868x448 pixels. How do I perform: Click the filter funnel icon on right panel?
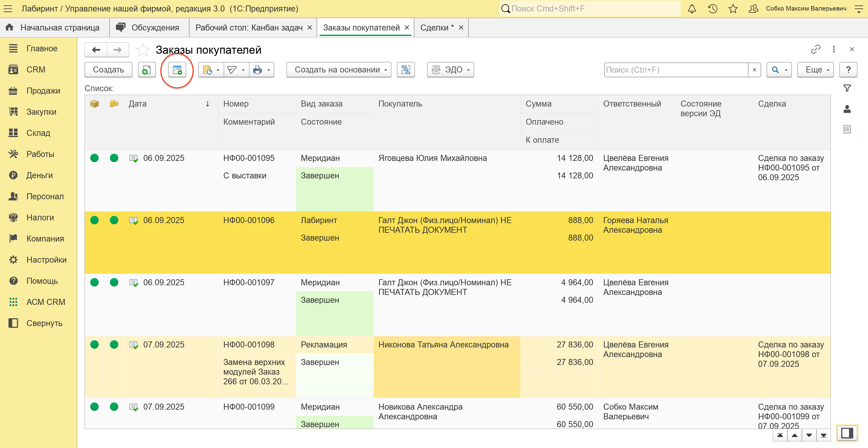[x=847, y=88]
